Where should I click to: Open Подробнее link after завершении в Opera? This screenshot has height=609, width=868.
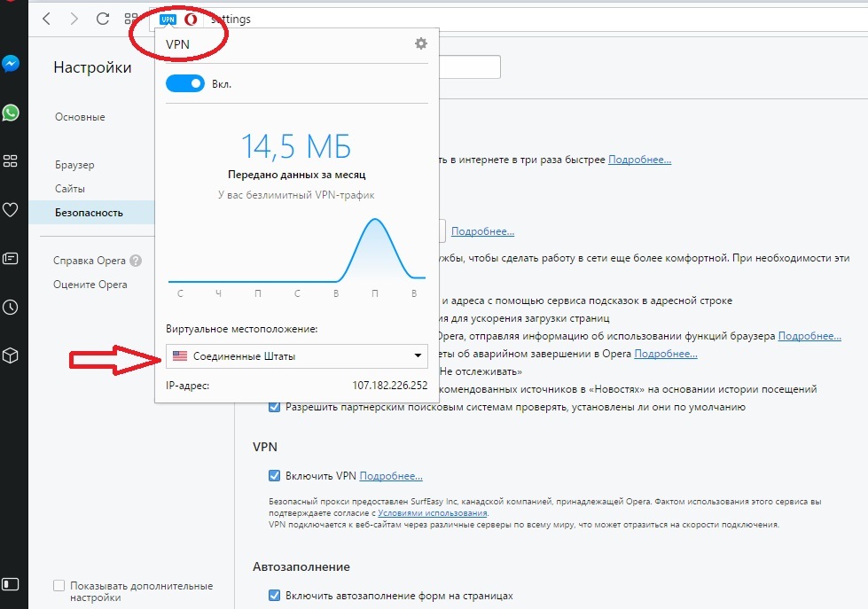pos(666,354)
